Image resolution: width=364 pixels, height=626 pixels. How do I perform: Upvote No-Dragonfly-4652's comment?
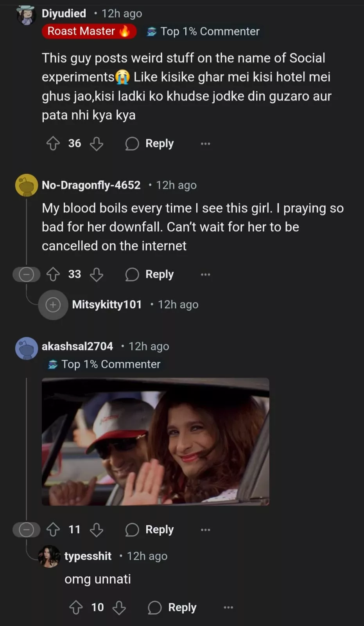click(x=53, y=274)
